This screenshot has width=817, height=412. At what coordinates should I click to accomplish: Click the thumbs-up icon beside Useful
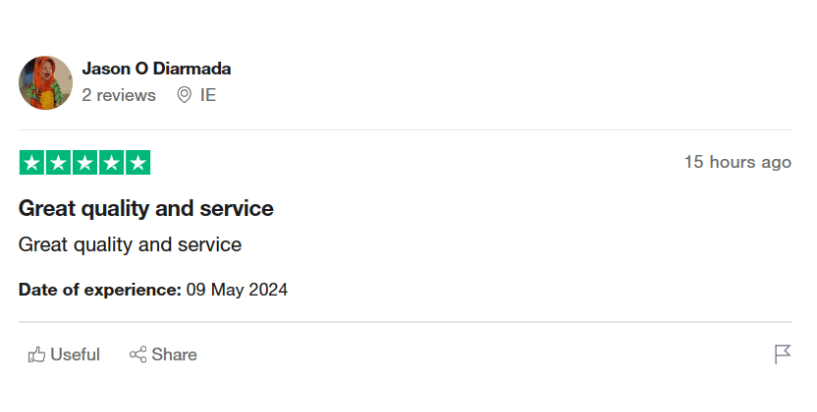(x=37, y=354)
